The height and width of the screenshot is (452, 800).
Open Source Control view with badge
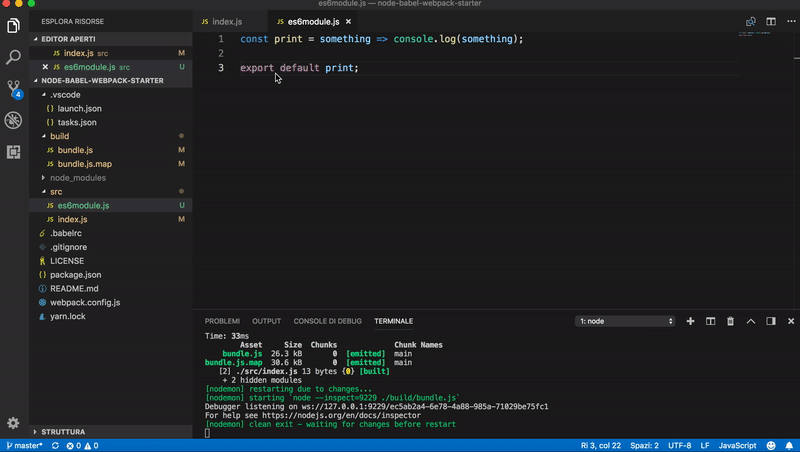click(14, 89)
